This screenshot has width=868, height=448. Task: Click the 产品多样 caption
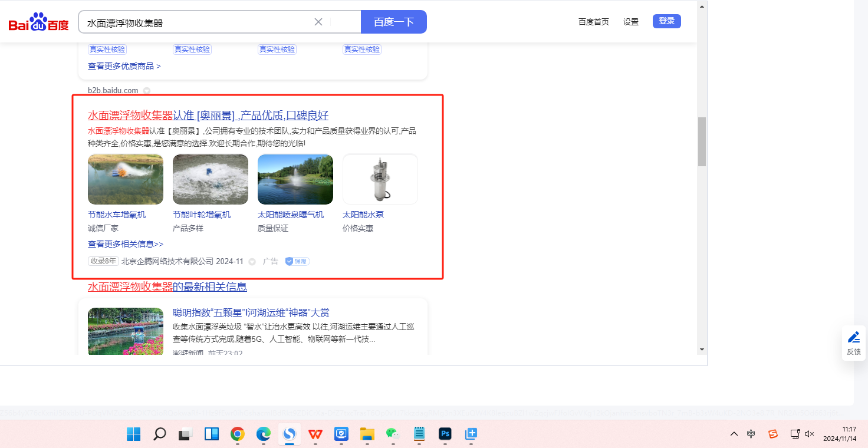pyautogui.click(x=188, y=228)
